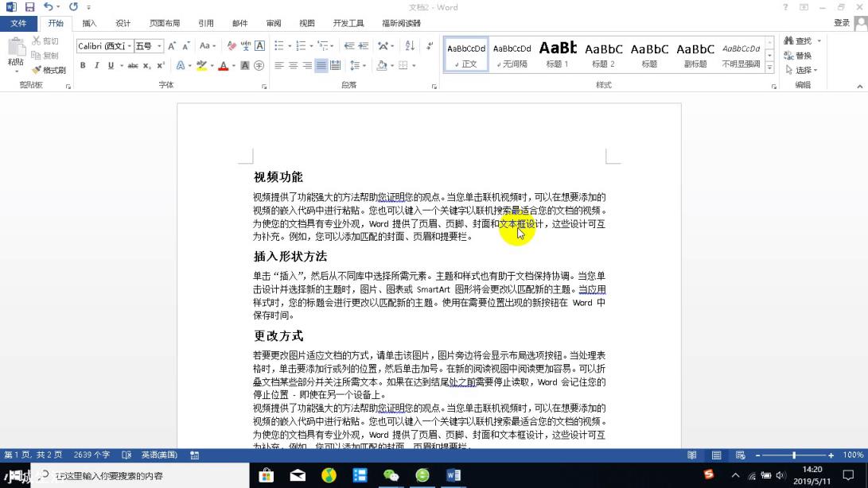Switch to the References tab

coord(206,23)
